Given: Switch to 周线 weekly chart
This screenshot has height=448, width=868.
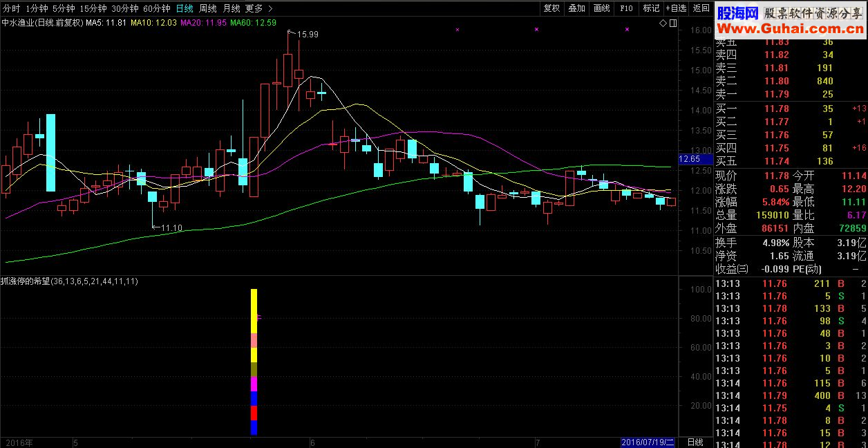Looking at the screenshot, I should click(208, 8).
